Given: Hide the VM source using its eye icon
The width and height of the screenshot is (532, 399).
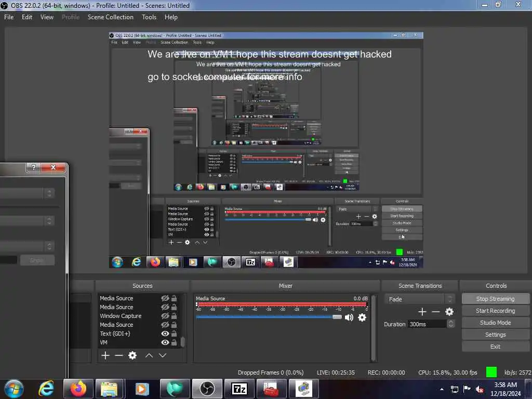Looking at the screenshot, I should 165,342.
